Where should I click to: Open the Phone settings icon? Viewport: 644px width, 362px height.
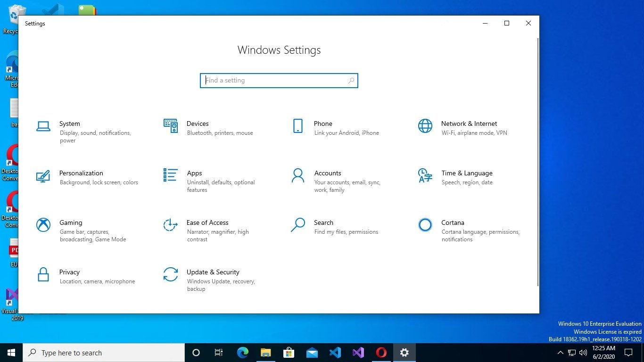point(298,126)
